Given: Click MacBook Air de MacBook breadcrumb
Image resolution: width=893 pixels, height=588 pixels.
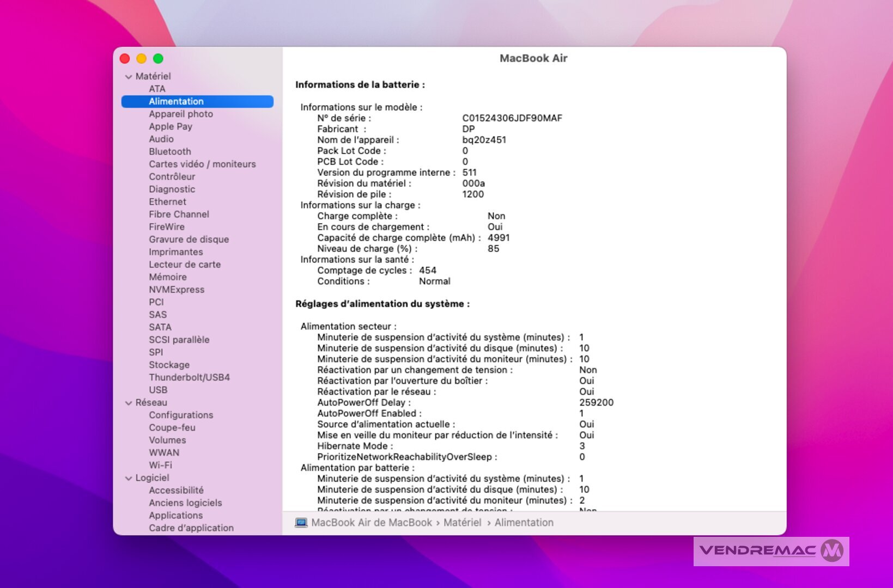Looking at the screenshot, I should tap(371, 523).
